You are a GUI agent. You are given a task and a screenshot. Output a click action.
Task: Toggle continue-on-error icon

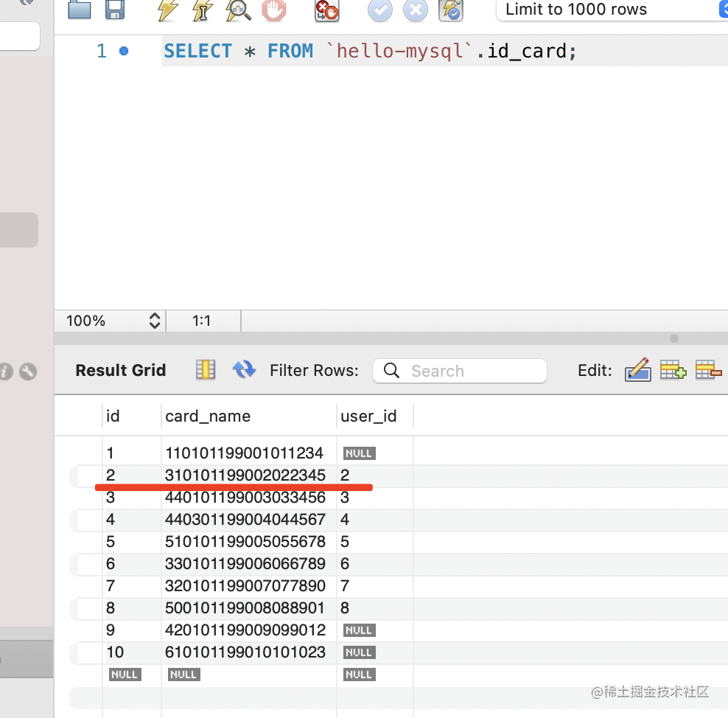click(x=327, y=10)
